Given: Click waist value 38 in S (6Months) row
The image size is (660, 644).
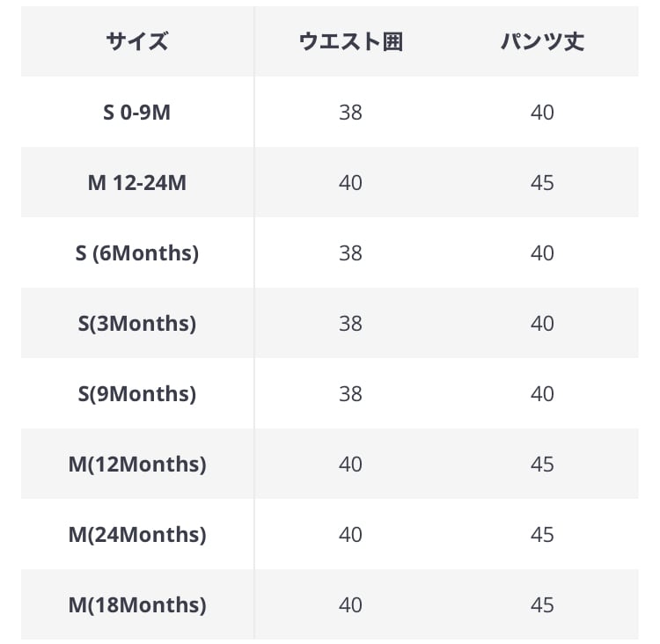Looking at the screenshot, I should point(350,253).
